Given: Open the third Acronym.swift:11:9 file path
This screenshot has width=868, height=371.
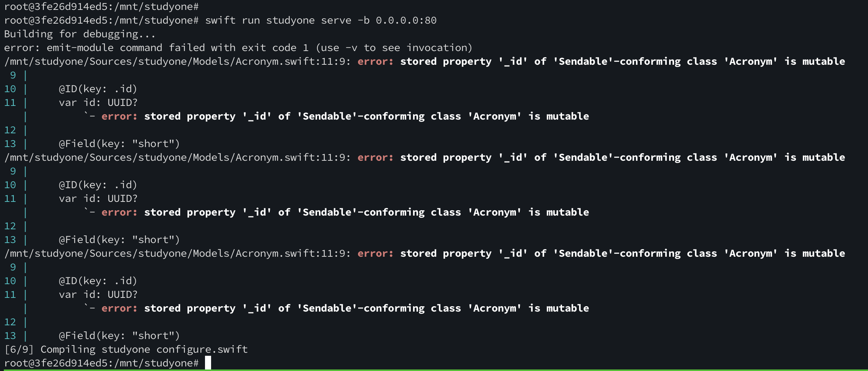Looking at the screenshot, I should tap(177, 253).
